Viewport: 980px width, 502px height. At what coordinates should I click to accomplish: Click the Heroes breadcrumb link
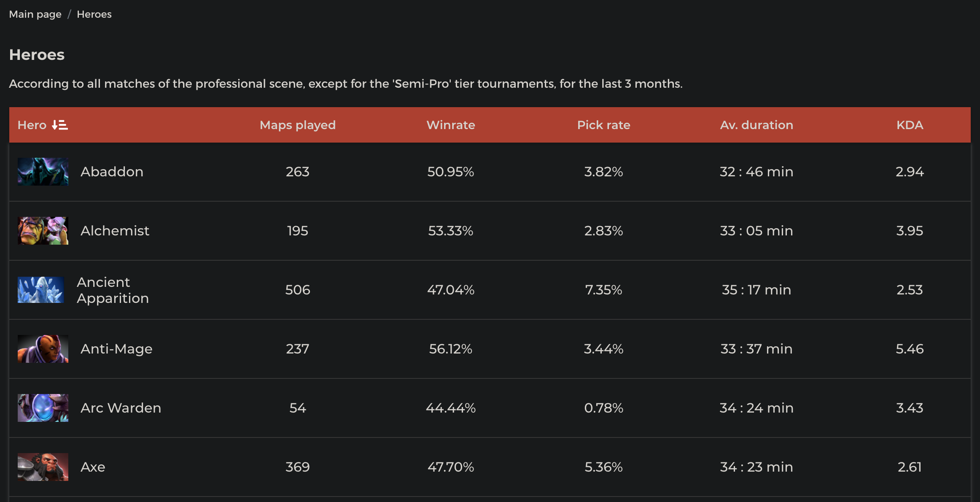coord(94,14)
